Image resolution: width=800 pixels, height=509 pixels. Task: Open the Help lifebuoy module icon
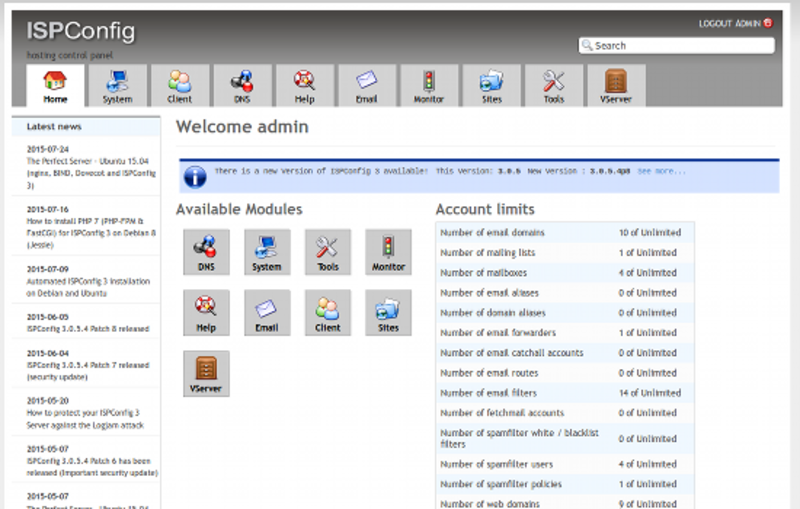point(206,313)
